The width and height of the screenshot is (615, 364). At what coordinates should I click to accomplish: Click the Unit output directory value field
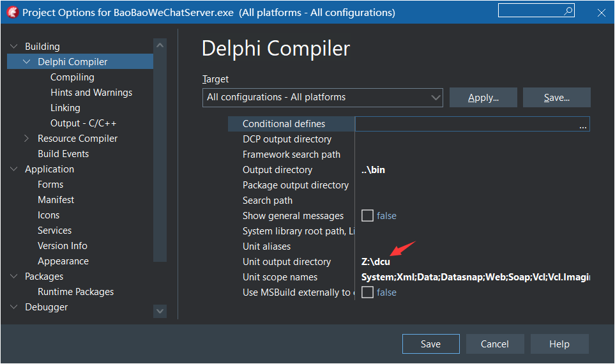click(473, 262)
